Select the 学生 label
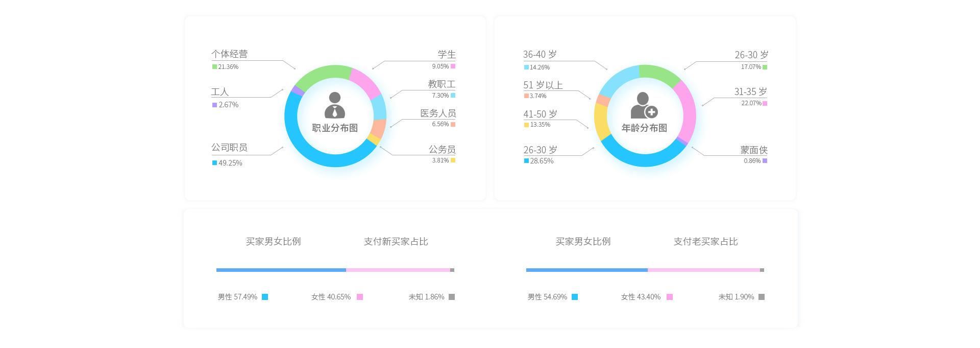 [447, 54]
